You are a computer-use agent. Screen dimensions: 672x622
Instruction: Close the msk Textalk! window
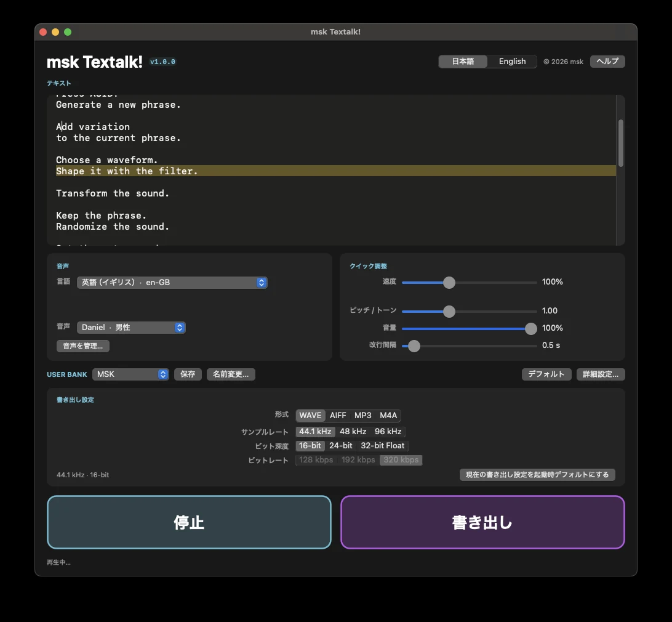coord(43,32)
